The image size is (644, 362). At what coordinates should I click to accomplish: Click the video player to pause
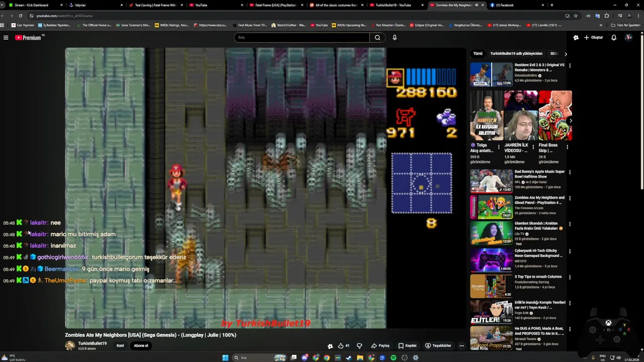[x=265, y=189]
